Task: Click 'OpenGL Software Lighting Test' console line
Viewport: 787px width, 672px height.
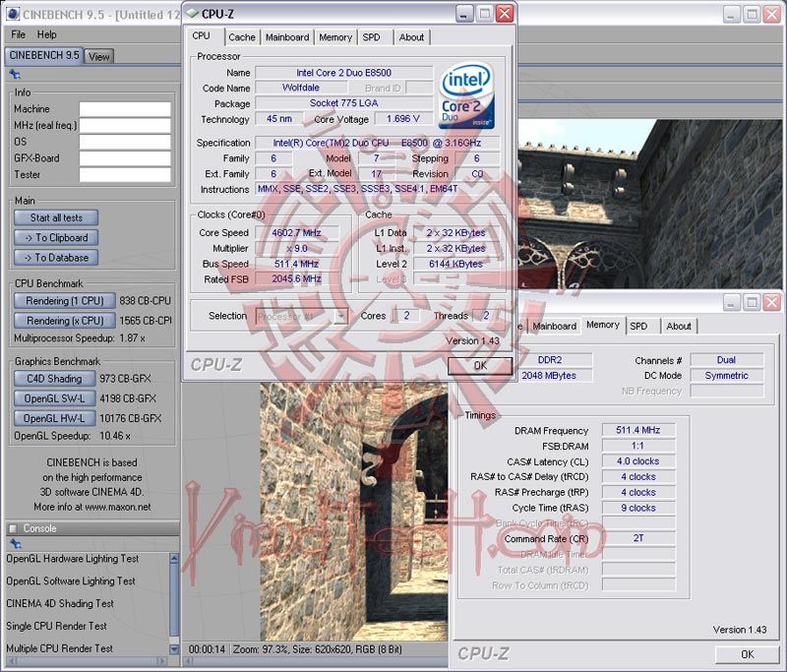Action: (71, 580)
